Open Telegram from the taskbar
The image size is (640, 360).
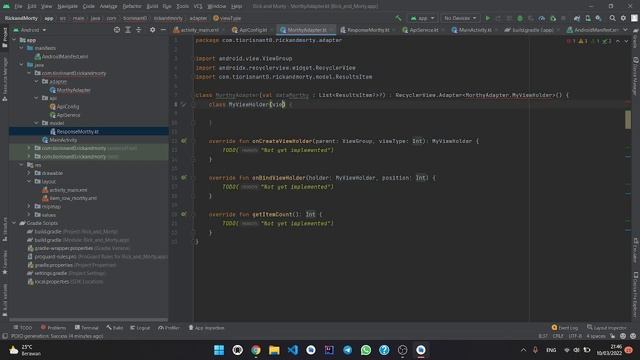347,350
